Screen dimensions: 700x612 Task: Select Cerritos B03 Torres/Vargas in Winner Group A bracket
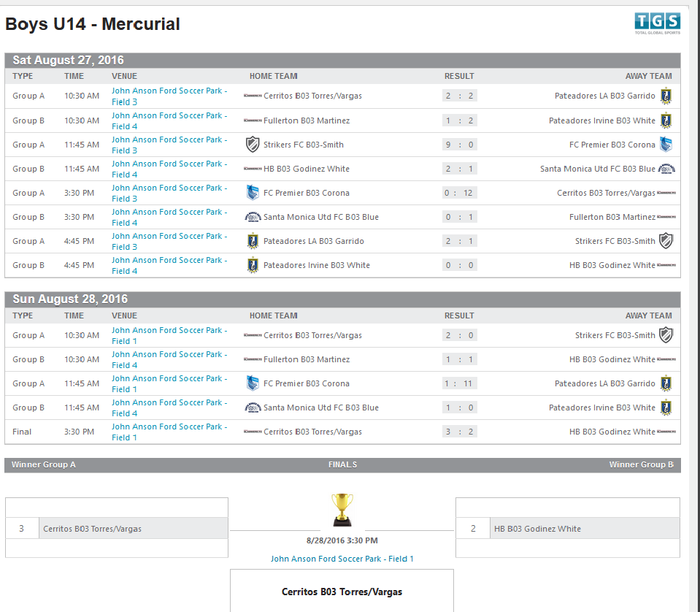pos(92,529)
